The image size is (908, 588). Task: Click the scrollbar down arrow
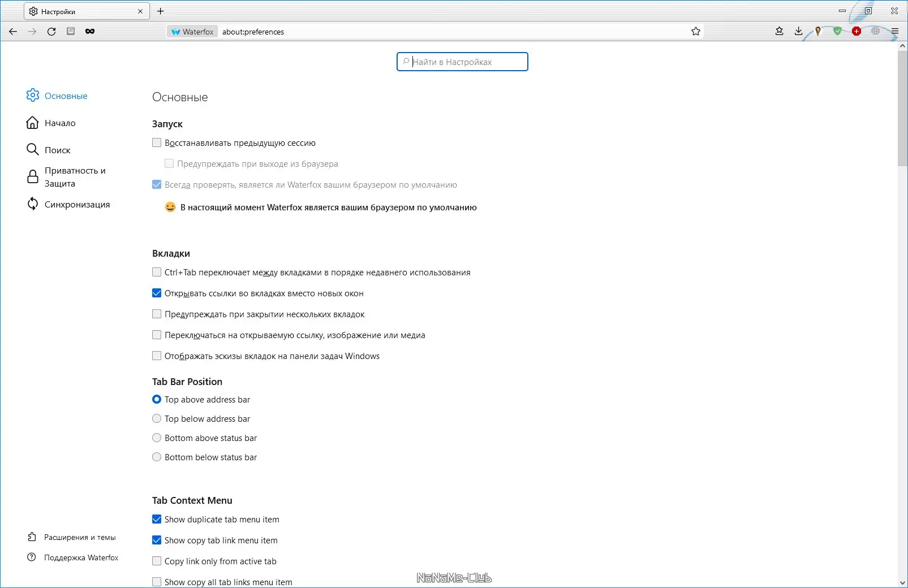click(902, 583)
